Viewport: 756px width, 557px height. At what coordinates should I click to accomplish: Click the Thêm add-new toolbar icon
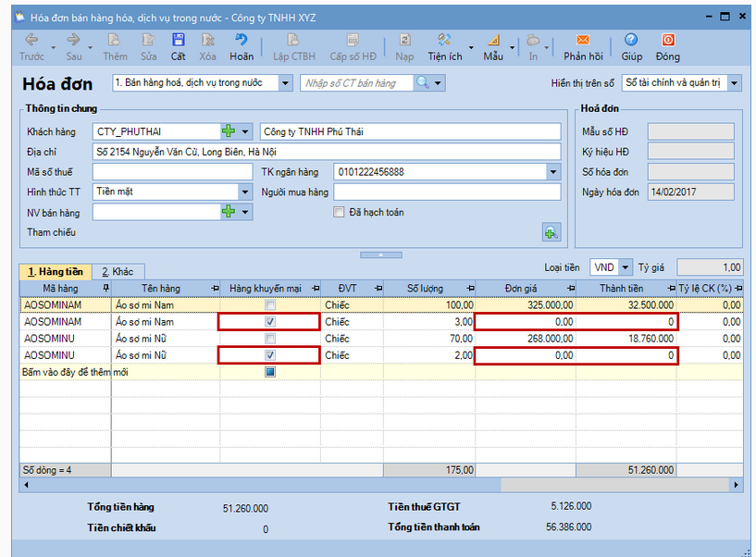coord(114,40)
